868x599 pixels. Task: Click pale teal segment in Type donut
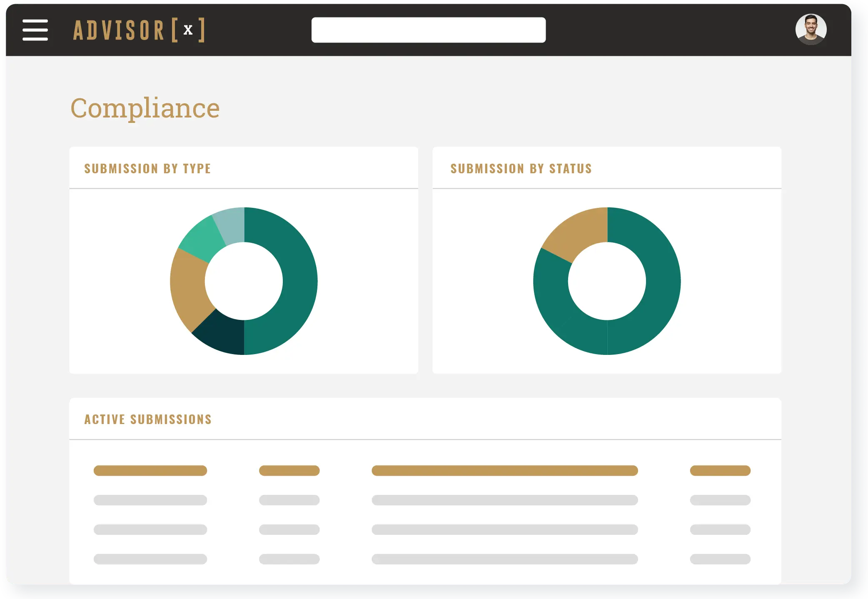coord(231,225)
